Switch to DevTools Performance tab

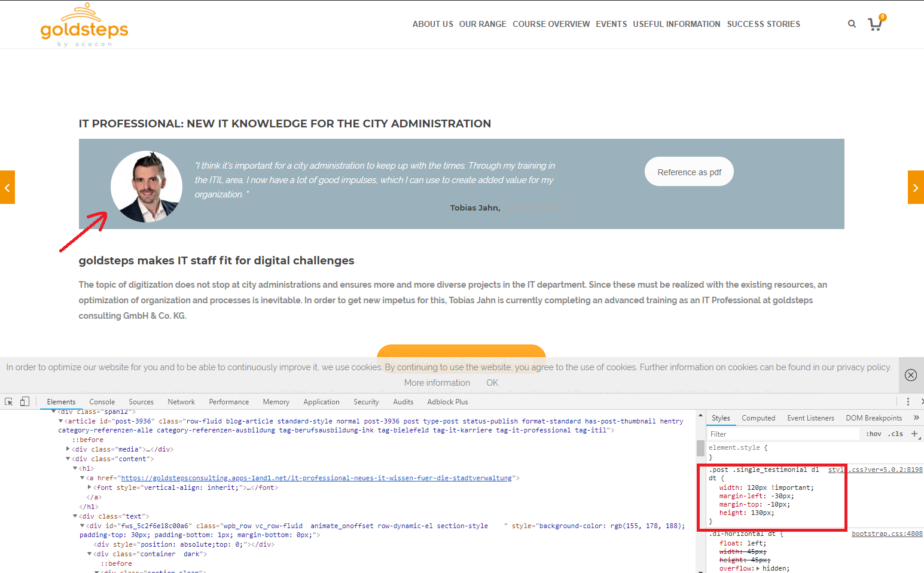tap(229, 402)
